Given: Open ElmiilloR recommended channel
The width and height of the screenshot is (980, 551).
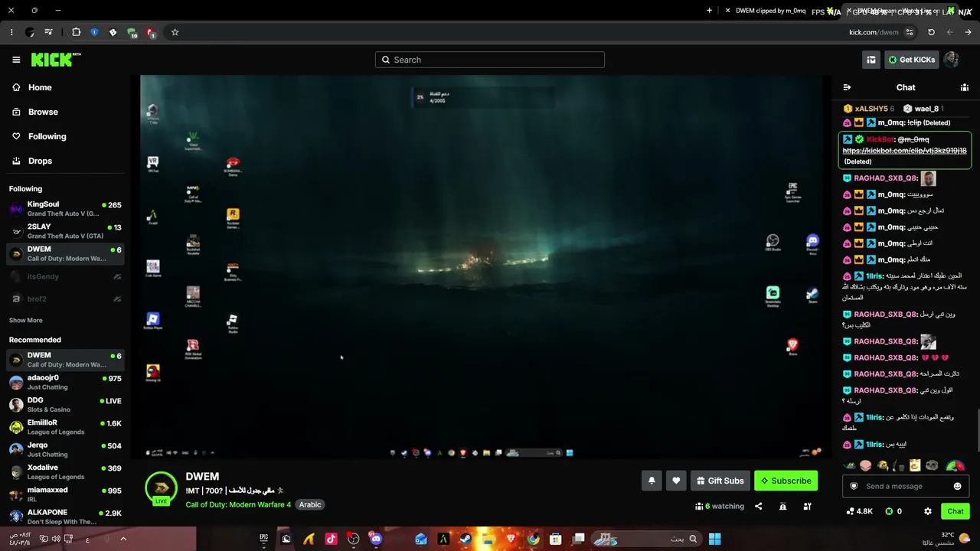Looking at the screenshot, I should coord(65,427).
